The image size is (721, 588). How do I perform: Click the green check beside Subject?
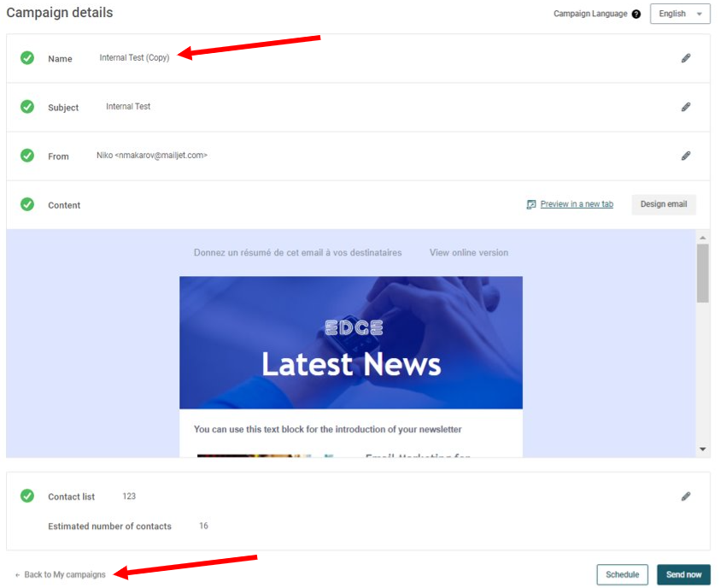tap(27, 107)
